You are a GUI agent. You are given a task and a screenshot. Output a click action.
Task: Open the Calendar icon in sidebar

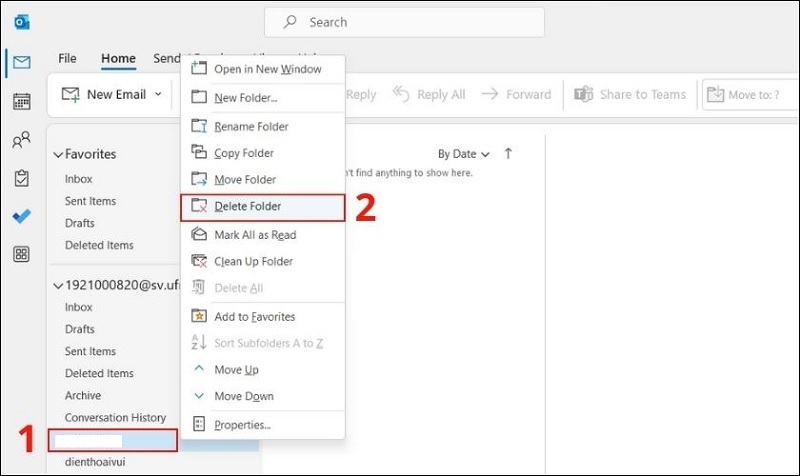[21, 101]
